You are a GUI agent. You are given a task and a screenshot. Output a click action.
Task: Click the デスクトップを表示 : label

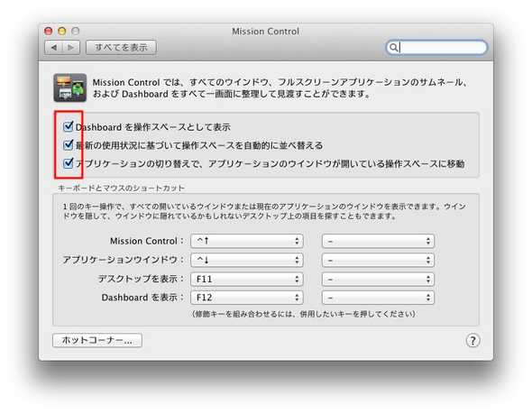(141, 279)
